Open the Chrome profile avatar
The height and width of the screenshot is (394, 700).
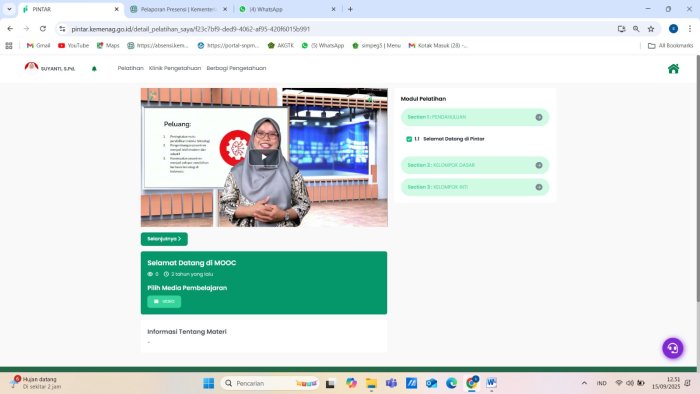click(x=673, y=29)
